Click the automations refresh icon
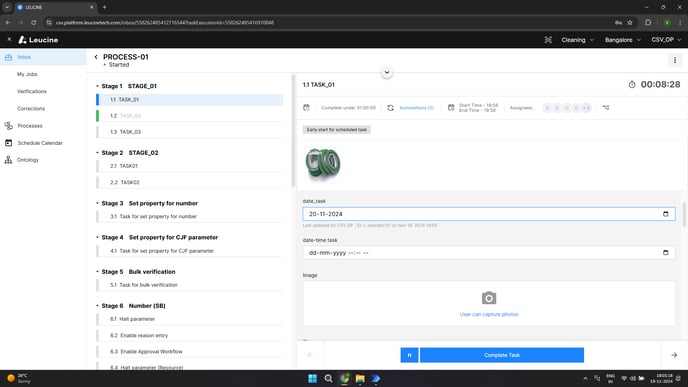Viewport: 688px width, 387px height. coord(391,108)
